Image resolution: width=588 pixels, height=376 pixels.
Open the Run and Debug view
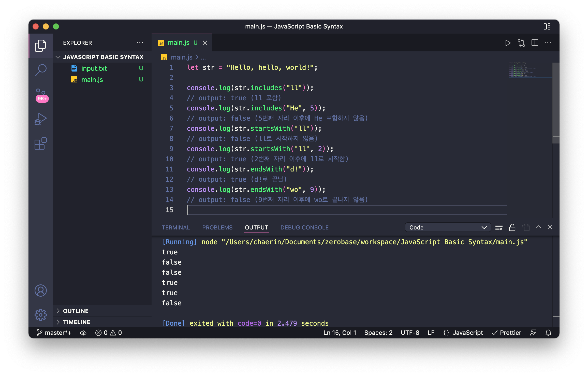[x=41, y=119]
